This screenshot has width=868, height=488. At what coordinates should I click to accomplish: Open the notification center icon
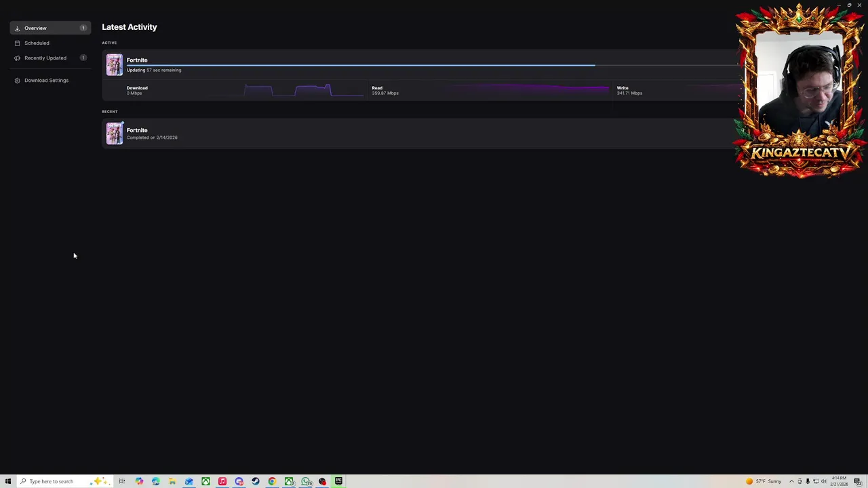[x=858, y=481]
